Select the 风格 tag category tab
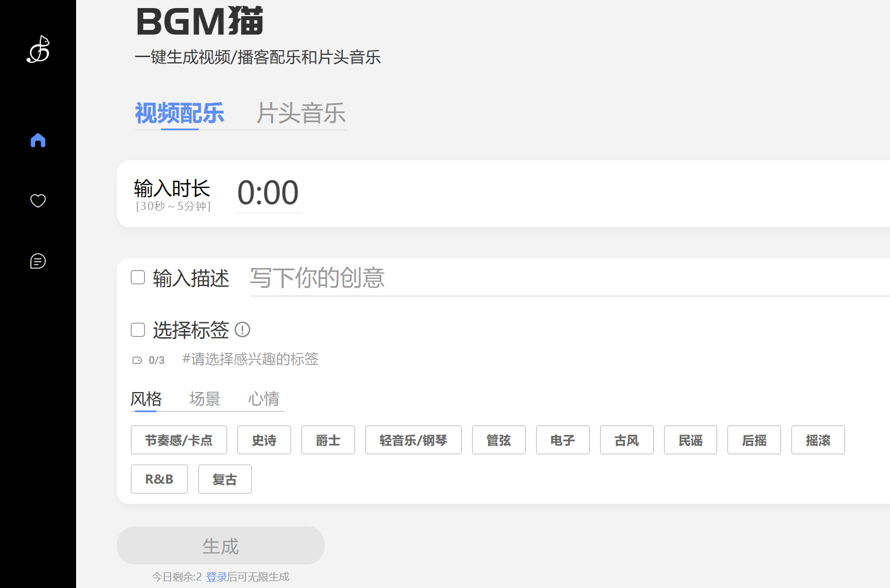 click(146, 399)
